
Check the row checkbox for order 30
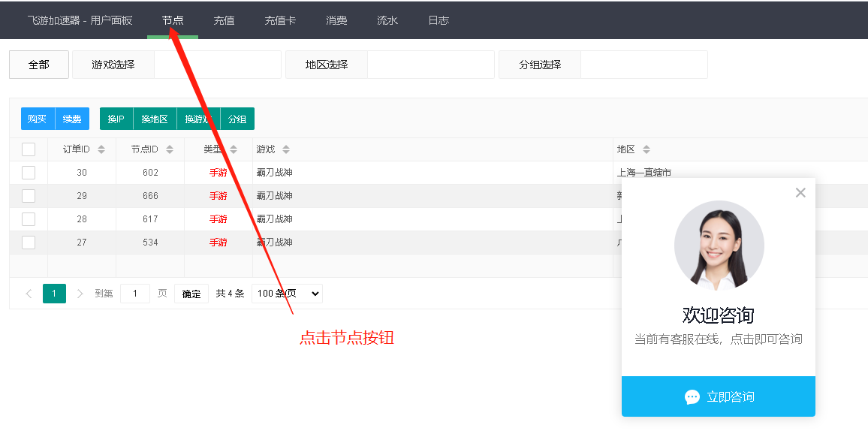(x=29, y=173)
